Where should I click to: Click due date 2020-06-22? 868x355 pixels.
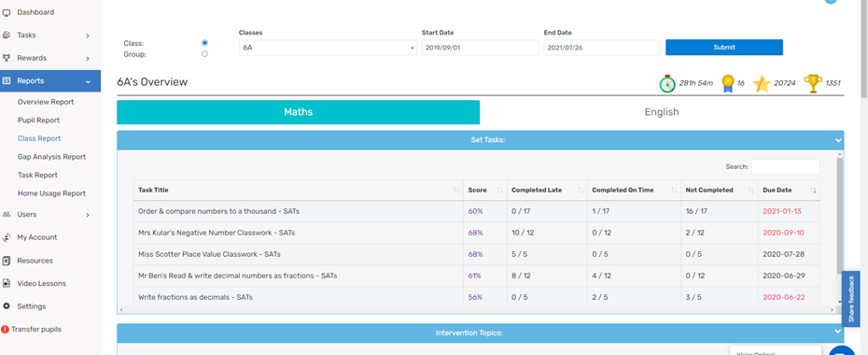point(784,297)
